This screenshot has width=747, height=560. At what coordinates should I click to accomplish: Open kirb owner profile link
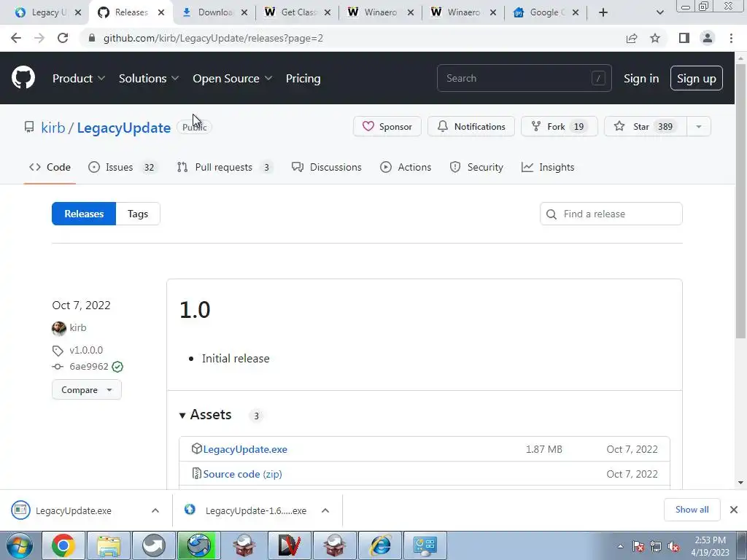pyautogui.click(x=53, y=128)
